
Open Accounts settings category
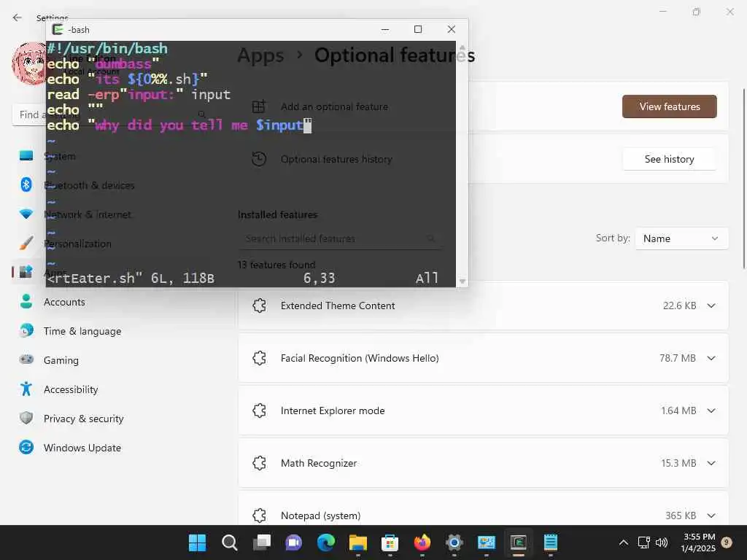point(64,302)
